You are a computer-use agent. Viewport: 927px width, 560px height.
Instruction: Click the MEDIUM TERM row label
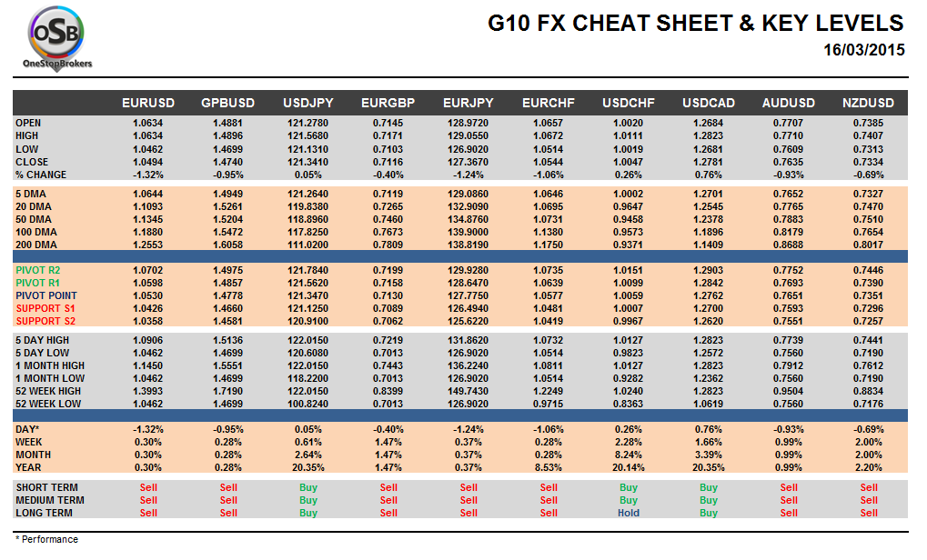tap(50, 500)
